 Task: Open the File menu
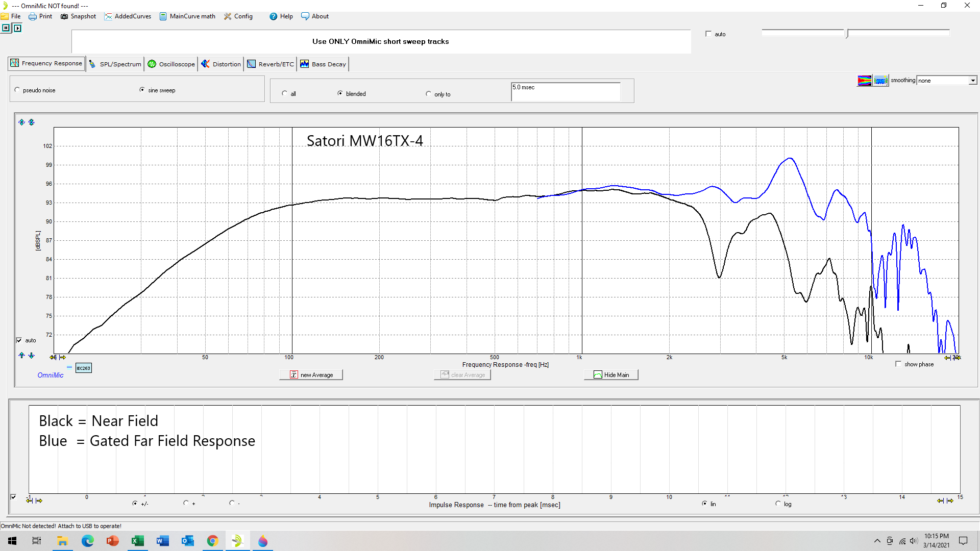[11, 16]
